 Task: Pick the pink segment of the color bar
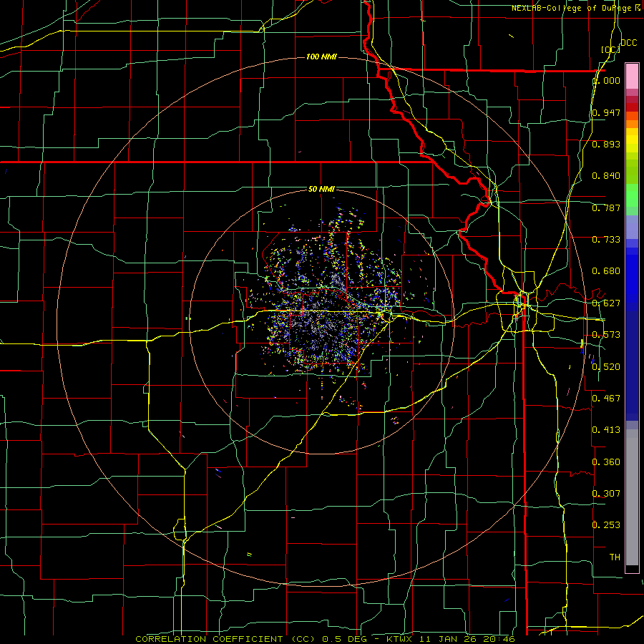632,76
